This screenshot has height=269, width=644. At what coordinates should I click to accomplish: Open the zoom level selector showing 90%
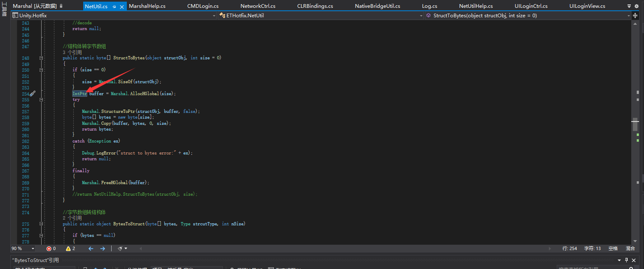pos(23,248)
